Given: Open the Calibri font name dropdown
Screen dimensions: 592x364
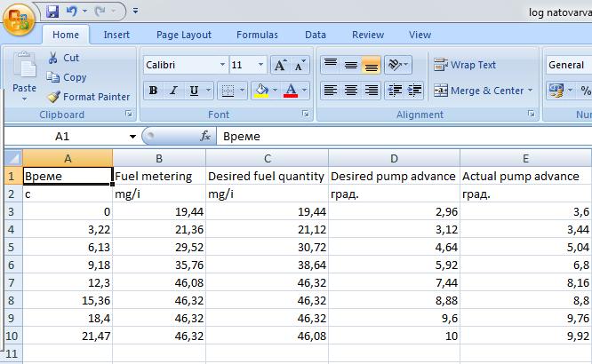Looking at the screenshot, I should [x=221, y=66].
